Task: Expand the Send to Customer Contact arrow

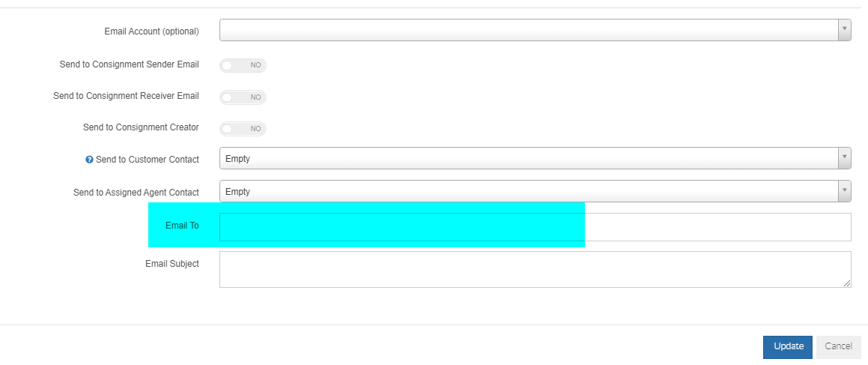Action: pos(844,158)
